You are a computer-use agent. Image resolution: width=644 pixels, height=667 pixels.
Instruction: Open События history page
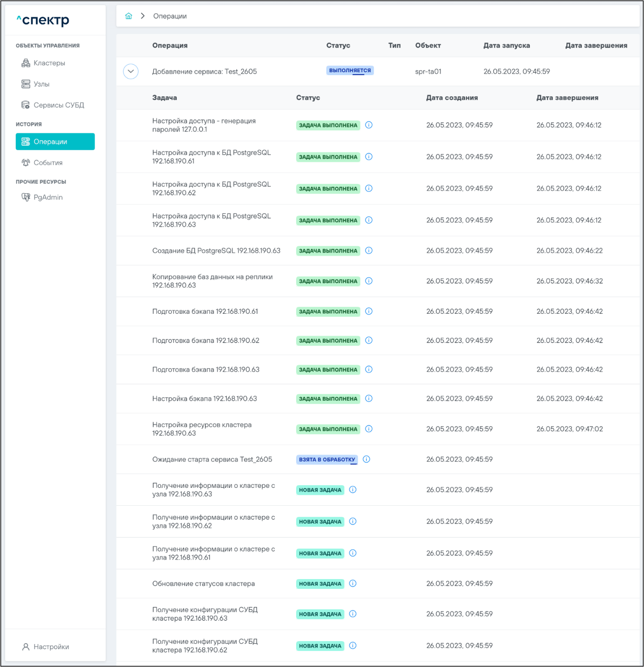[48, 163]
